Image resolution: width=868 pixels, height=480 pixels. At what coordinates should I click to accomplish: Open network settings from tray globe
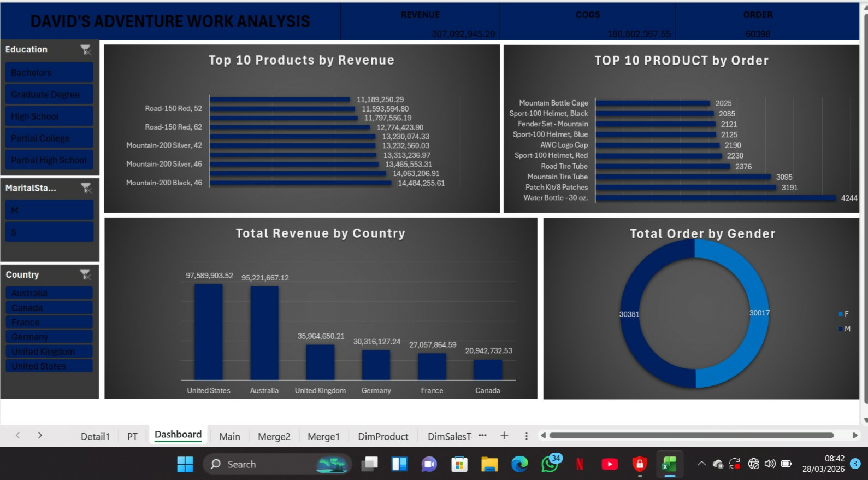(x=753, y=464)
